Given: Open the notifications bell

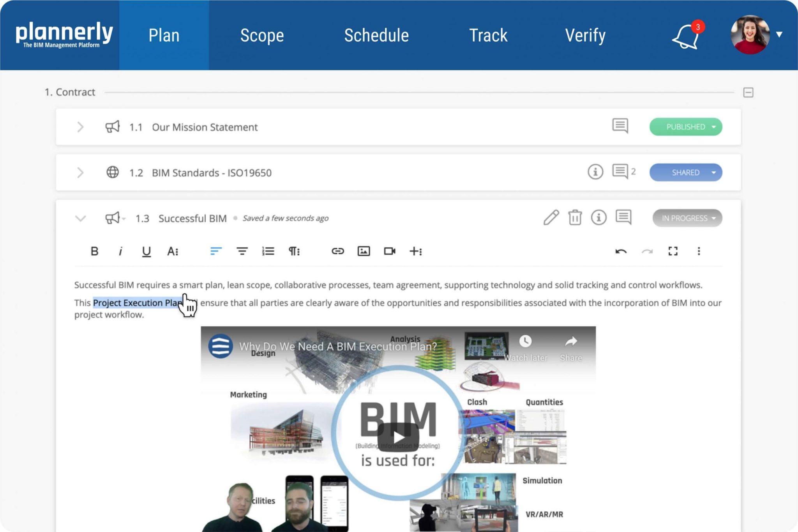Looking at the screenshot, I should pos(686,37).
